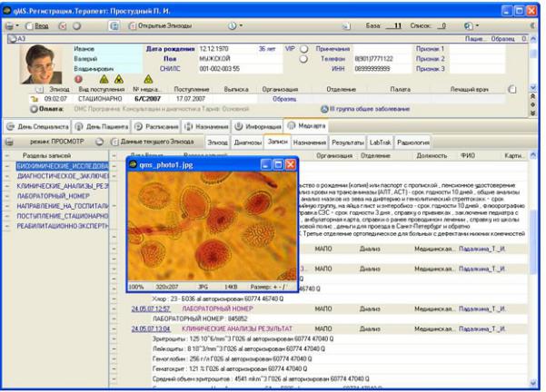Switch to День Специалиста tab
The width and height of the screenshot is (546, 392).
point(37,127)
